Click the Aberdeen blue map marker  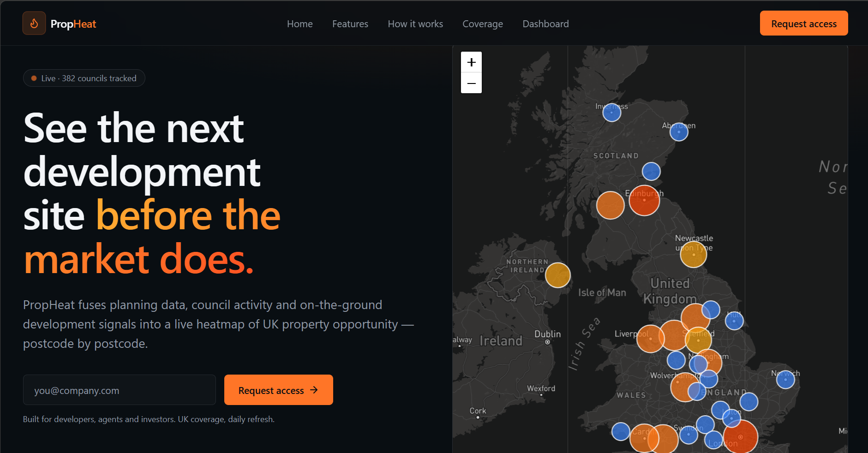pyautogui.click(x=679, y=132)
